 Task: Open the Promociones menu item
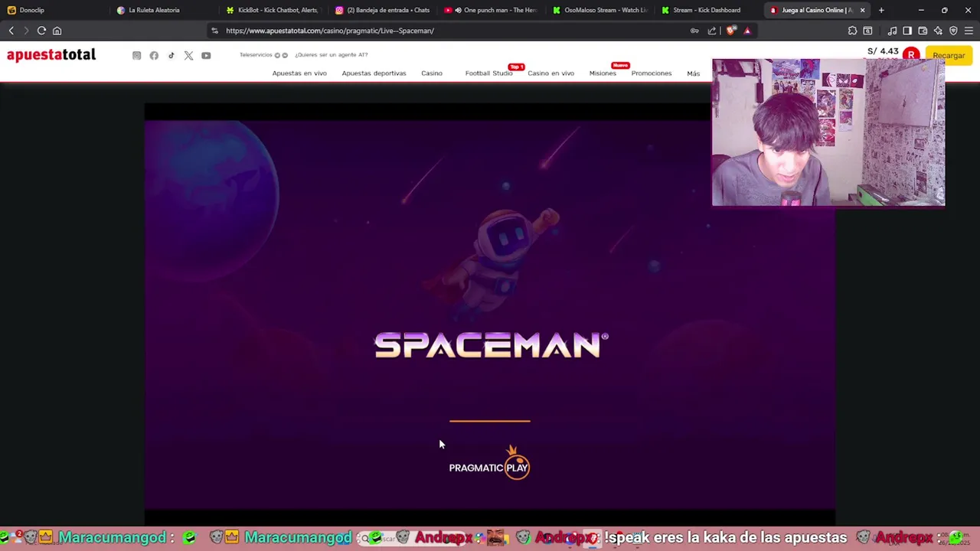tap(652, 73)
